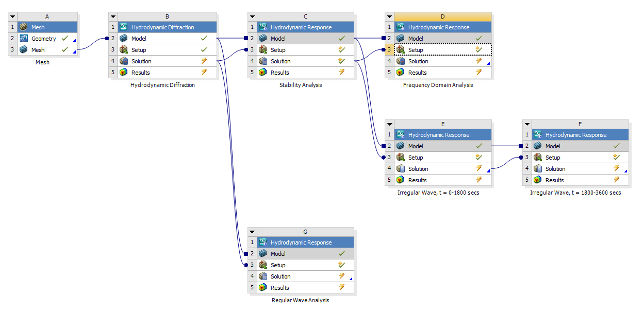The image size is (644, 313).
Task: Click the Solution icon in Frequency Domain system D
Action: point(401,61)
